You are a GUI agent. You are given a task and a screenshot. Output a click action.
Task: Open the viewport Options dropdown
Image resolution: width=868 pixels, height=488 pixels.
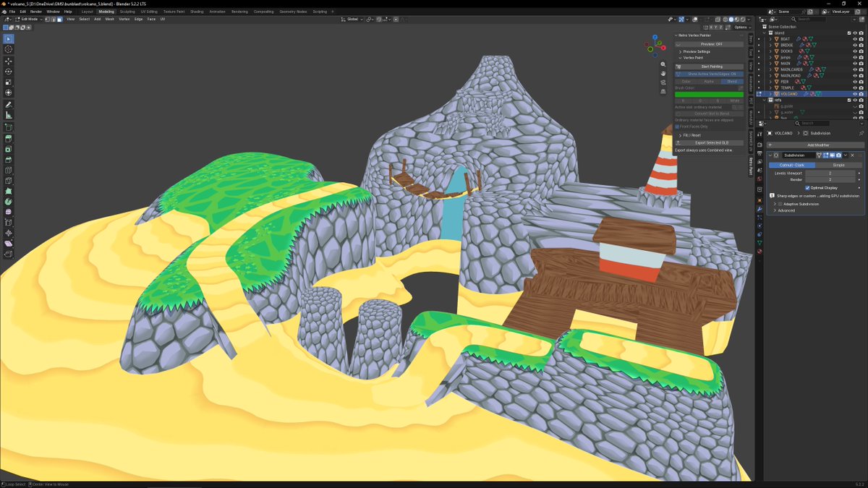[742, 27]
